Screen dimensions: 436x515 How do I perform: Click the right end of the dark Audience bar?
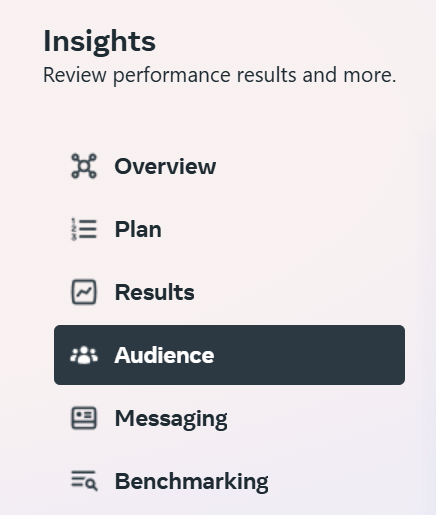(395, 355)
